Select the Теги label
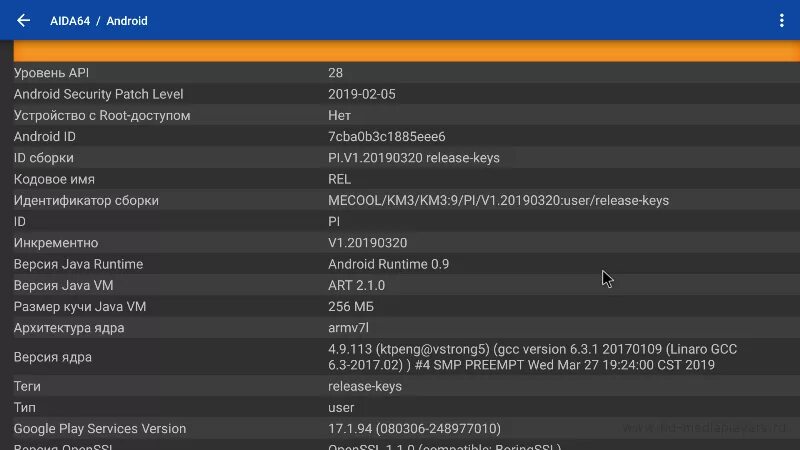The image size is (800, 450). pyautogui.click(x=27, y=387)
